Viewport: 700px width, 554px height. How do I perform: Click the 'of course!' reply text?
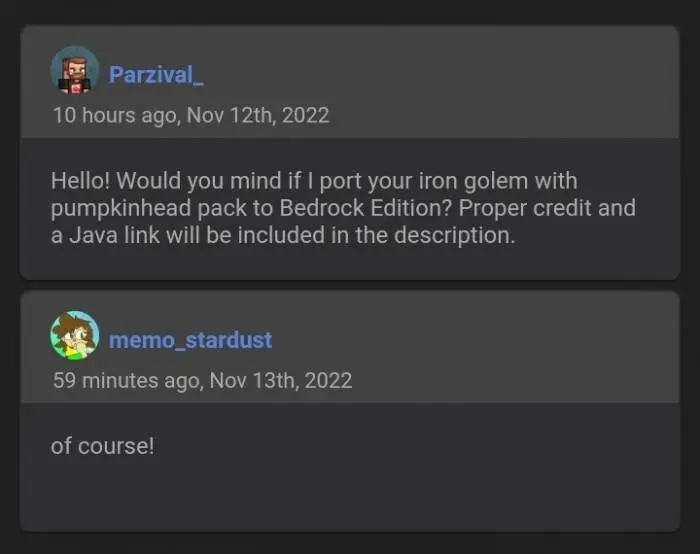[x=103, y=446]
